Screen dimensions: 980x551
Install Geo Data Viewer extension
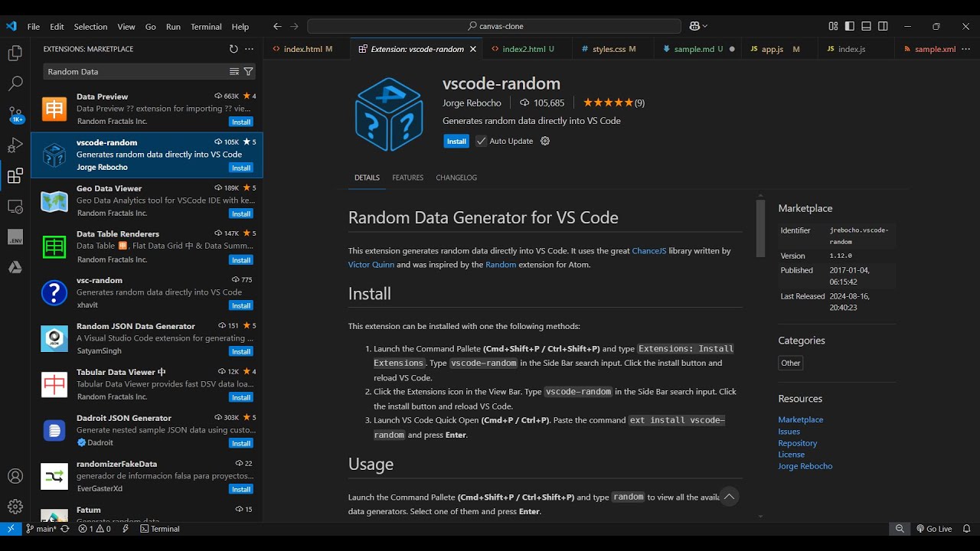(241, 214)
